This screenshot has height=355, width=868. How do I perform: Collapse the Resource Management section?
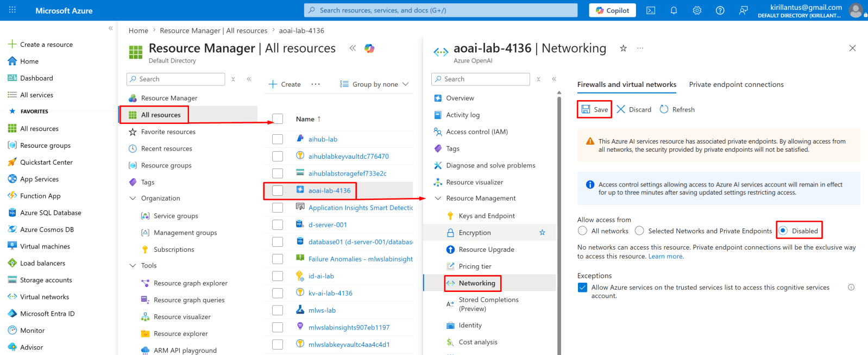438,198
